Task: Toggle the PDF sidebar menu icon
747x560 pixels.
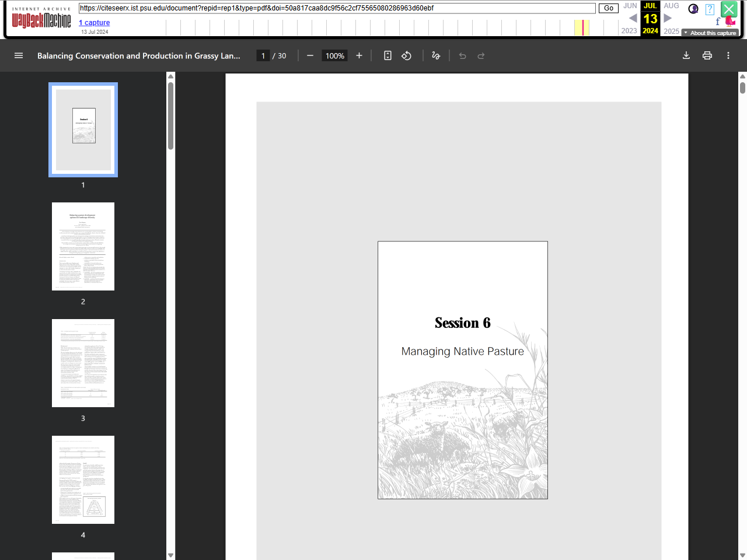Action: [19, 56]
